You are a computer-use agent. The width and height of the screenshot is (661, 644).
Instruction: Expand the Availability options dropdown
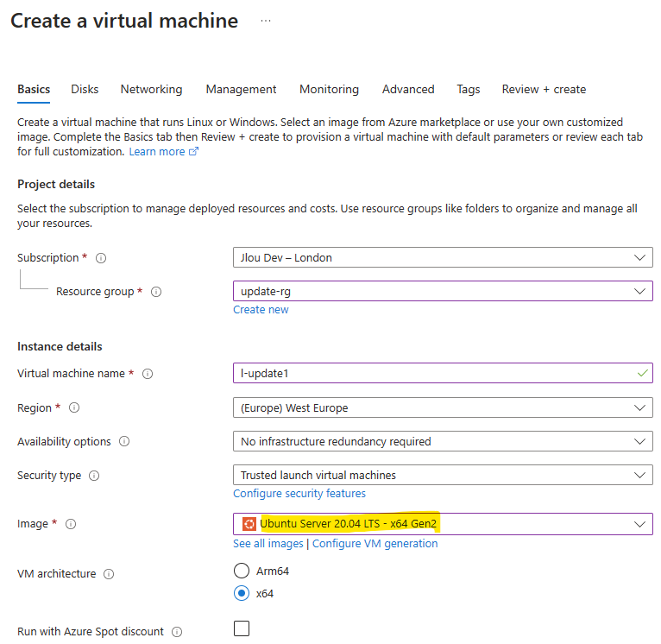(x=443, y=441)
